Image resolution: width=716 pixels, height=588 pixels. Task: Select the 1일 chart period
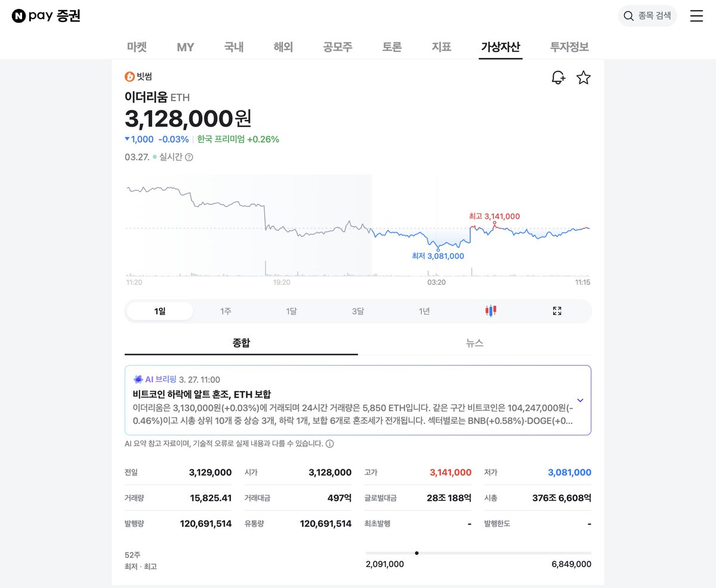coord(160,311)
